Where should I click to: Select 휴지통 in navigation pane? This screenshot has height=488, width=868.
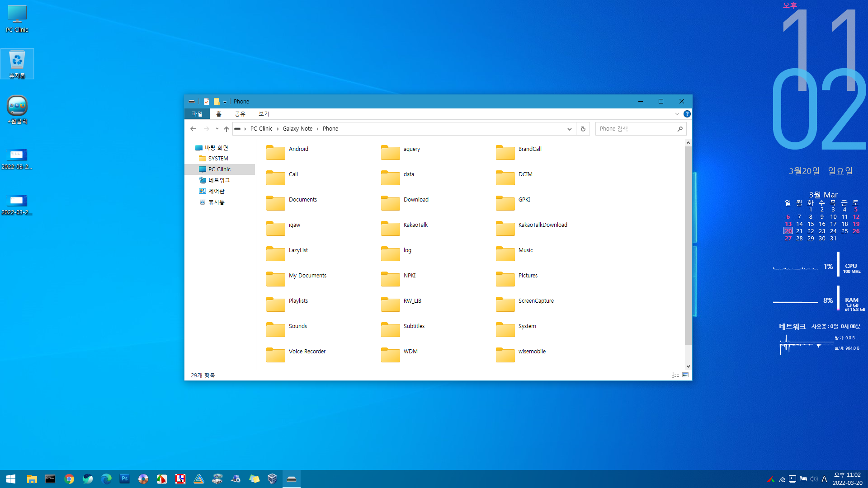click(212, 202)
